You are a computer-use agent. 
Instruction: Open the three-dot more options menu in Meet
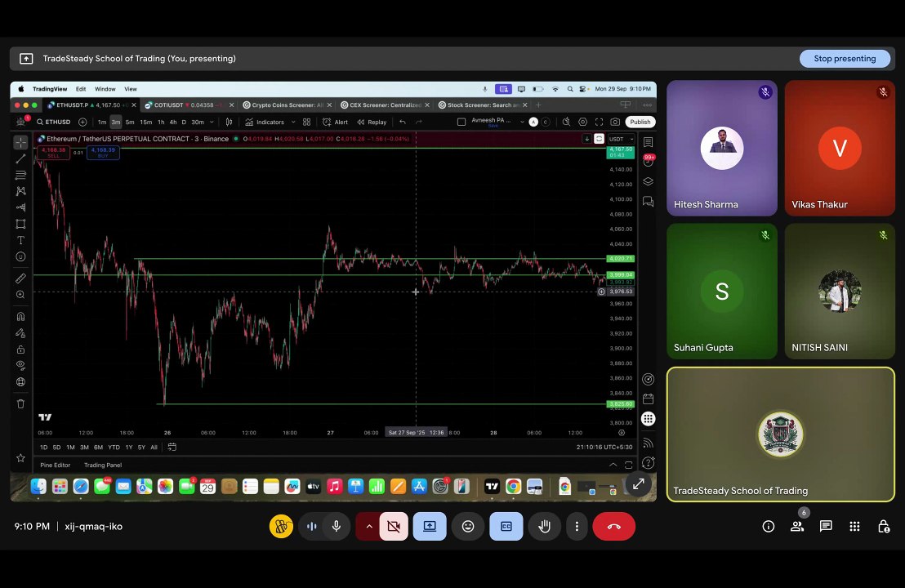(577, 526)
